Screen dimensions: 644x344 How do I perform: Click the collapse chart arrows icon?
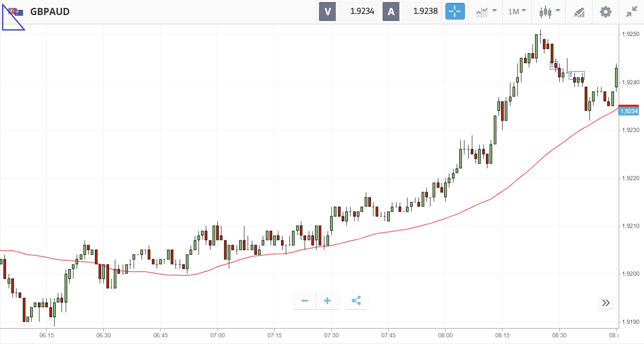click(631, 12)
